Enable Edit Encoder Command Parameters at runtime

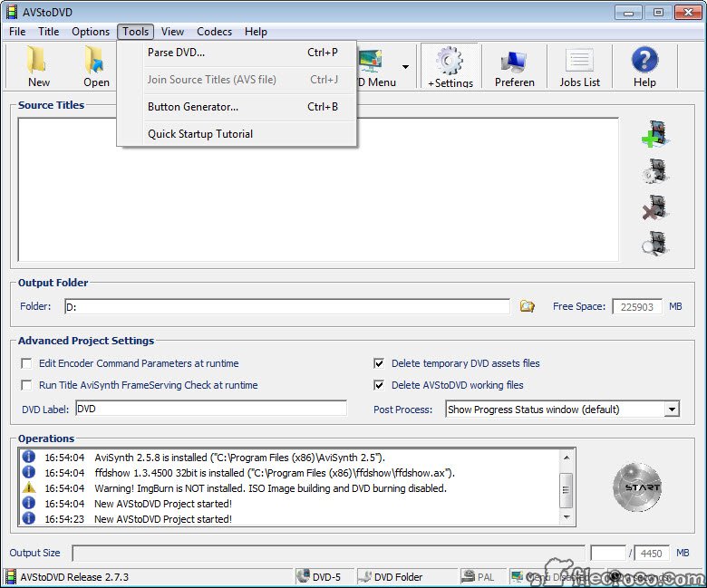click(x=26, y=363)
